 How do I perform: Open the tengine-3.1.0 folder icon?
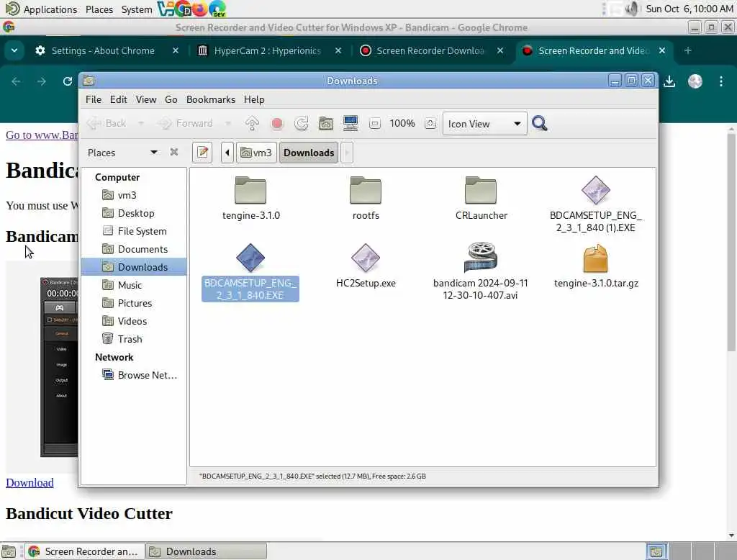pos(250,191)
